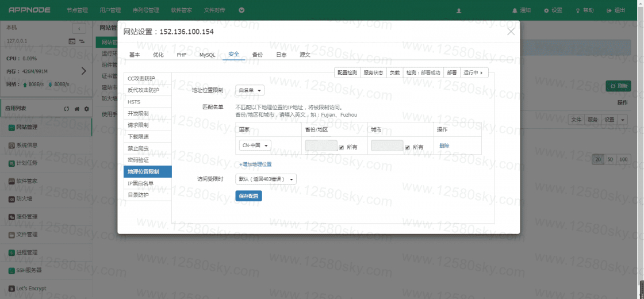Select 反代攻击防护 in the security menu
This screenshot has height=299, width=644.
click(x=147, y=90)
